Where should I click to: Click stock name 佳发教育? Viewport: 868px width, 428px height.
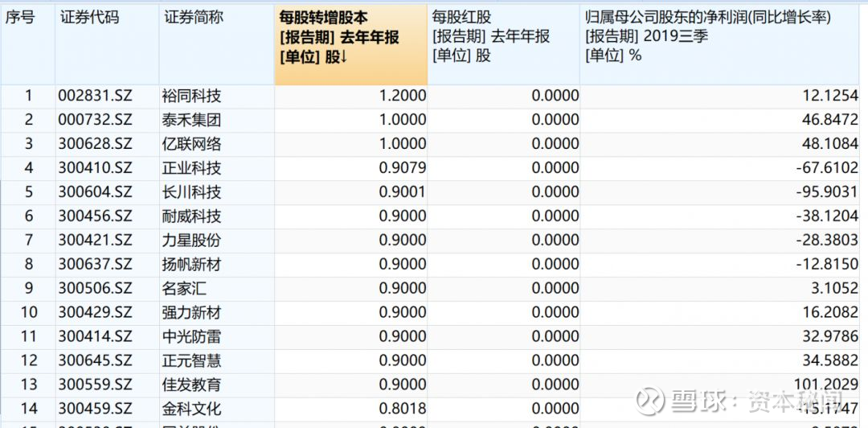(x=191, y=385)
